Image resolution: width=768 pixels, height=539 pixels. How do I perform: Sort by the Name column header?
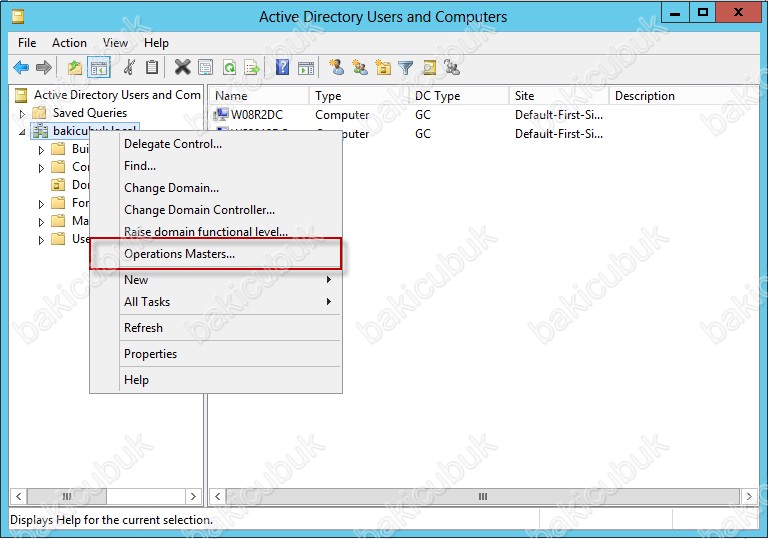coord(259,96)
